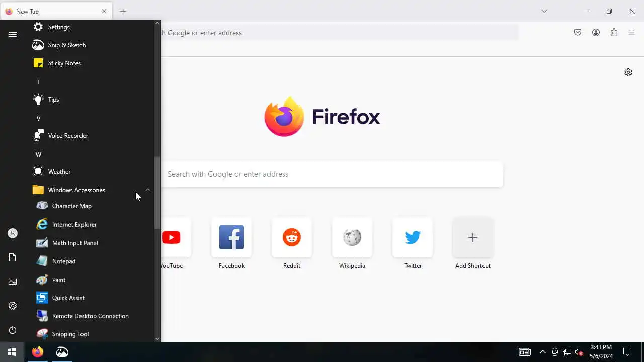This screenshot has width=644, height=362.
Task: Switch to Firefox in taskbar
Action: [x=38, y=352]
